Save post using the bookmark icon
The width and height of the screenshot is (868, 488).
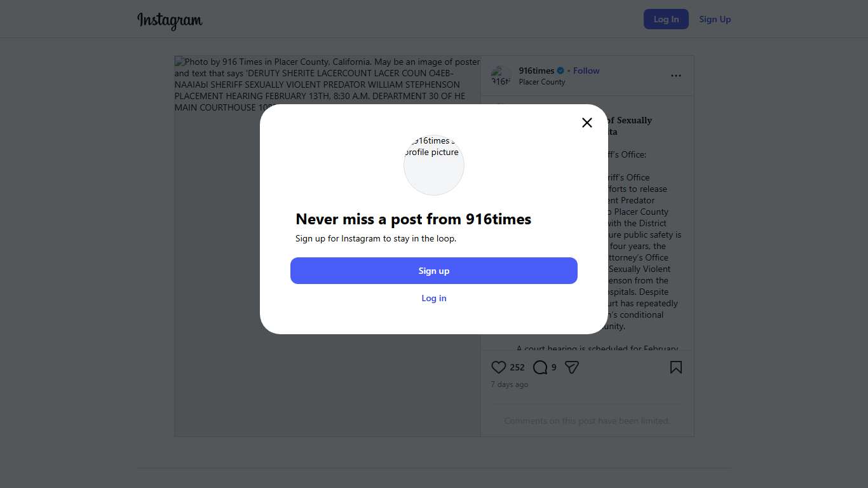(675, 367)
